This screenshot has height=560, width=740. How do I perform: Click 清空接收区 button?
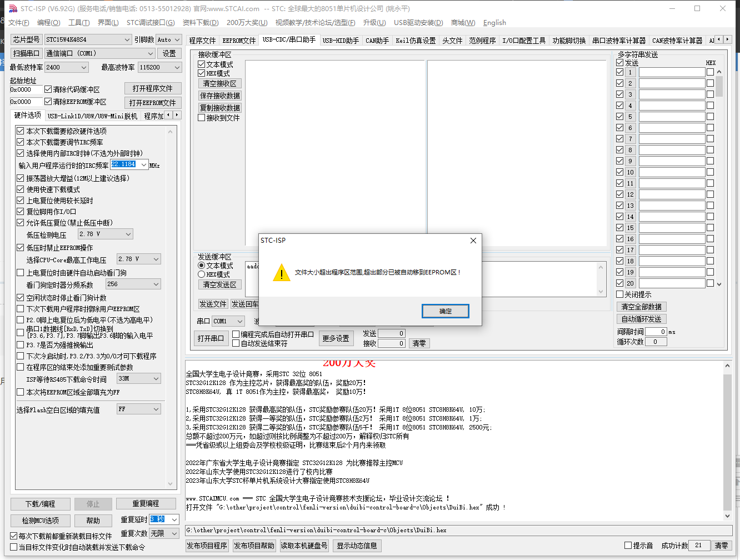click(219, 83)
